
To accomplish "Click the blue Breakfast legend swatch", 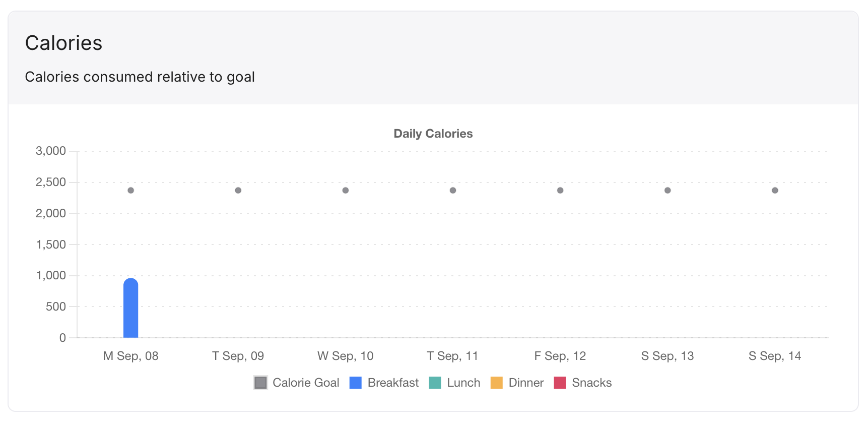I will 355,383.
